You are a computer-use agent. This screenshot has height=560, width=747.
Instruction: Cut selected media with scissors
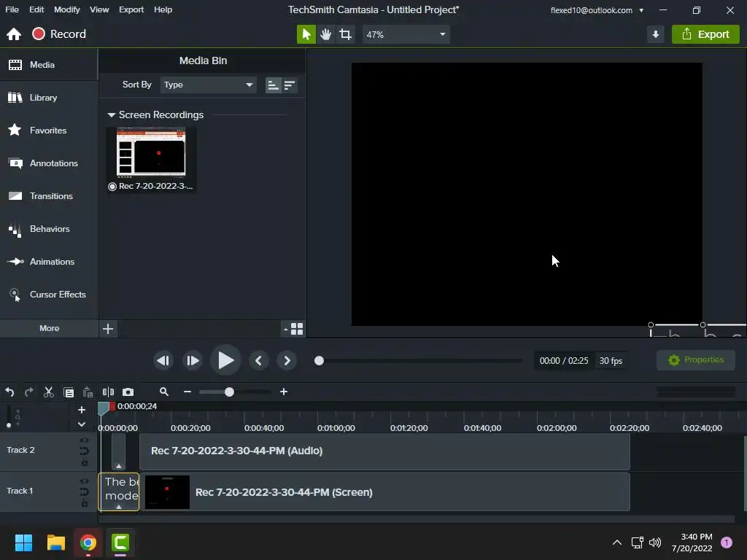click(49, 392)
